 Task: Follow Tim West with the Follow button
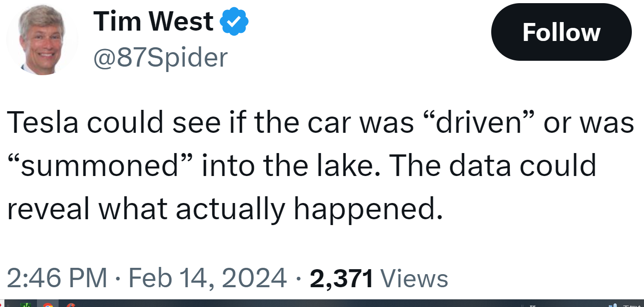pos(561,32)
